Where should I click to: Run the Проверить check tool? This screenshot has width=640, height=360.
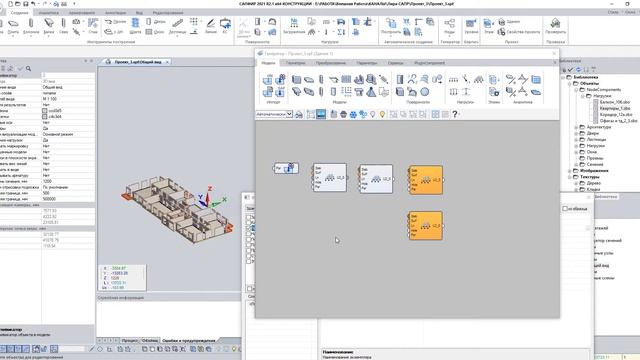click(556, 27)
